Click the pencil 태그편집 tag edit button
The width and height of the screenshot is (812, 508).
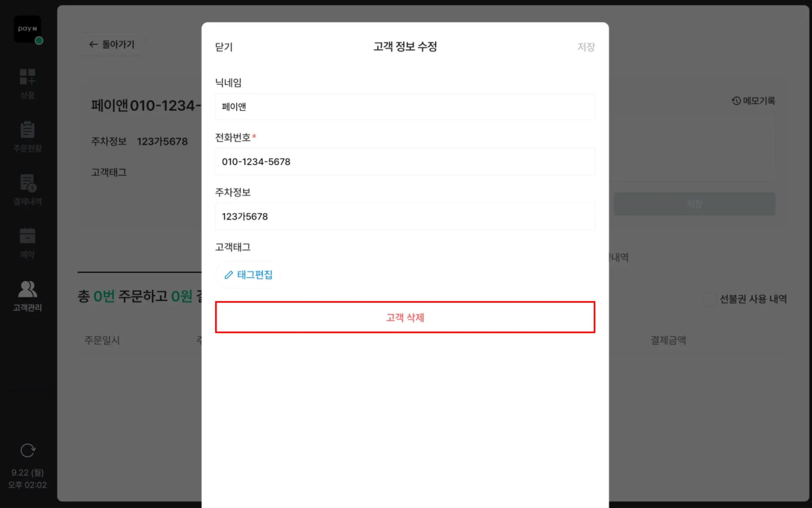pos(248,275)
